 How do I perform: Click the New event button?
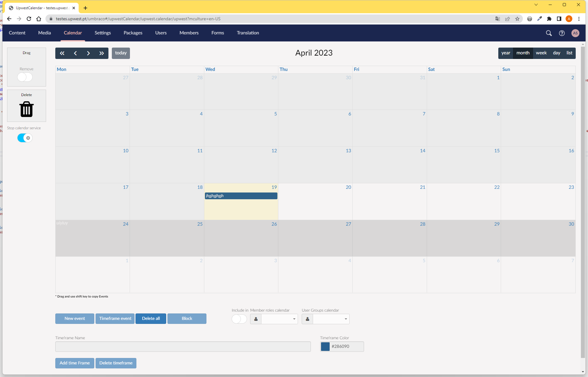pos(75,318)
